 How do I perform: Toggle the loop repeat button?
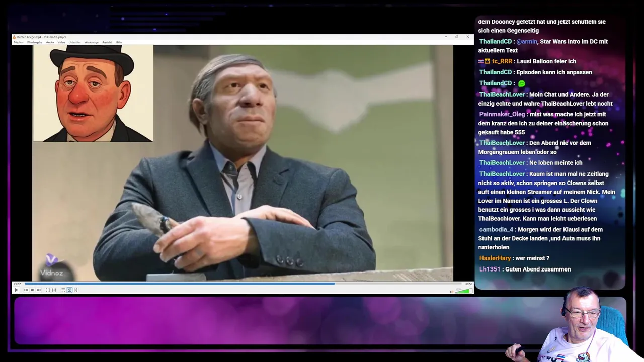69,290
